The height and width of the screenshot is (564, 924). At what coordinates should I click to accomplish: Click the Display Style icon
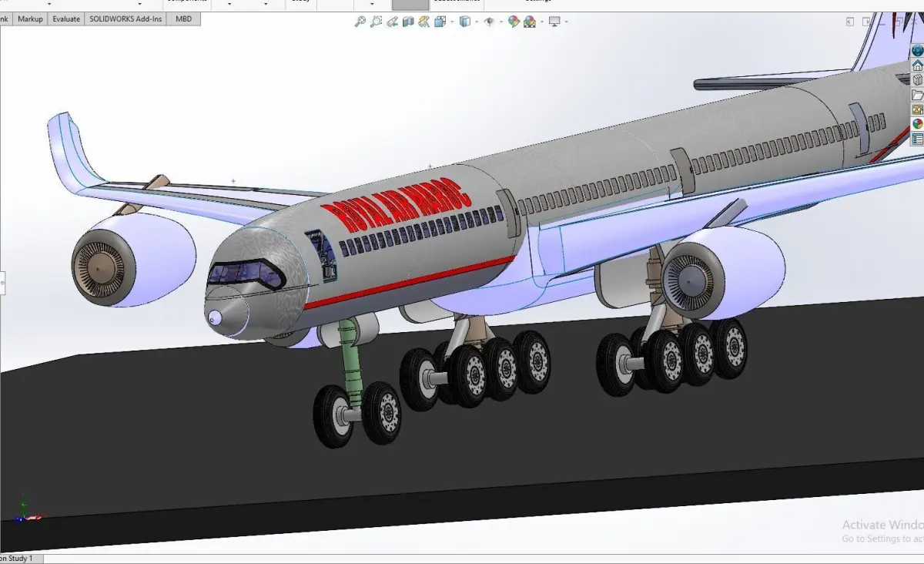(464, 22)
